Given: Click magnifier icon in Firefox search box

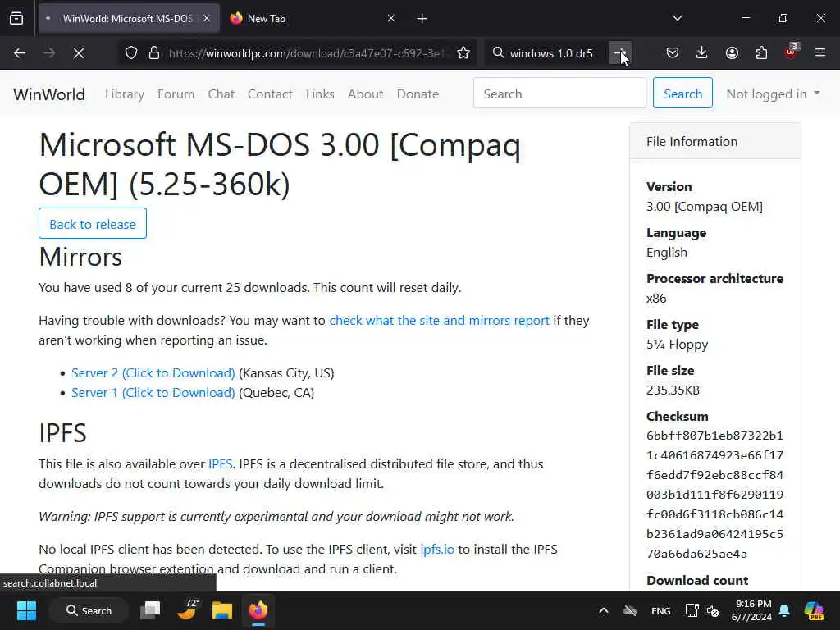Looking at the screenshot, I should point(498,53).
